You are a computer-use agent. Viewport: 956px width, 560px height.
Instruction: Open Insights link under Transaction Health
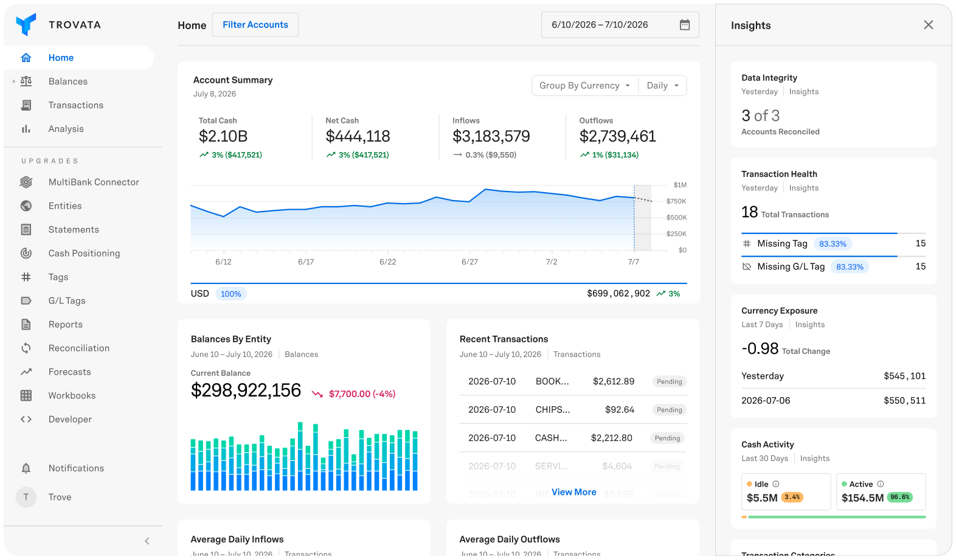tap(804, 188)
